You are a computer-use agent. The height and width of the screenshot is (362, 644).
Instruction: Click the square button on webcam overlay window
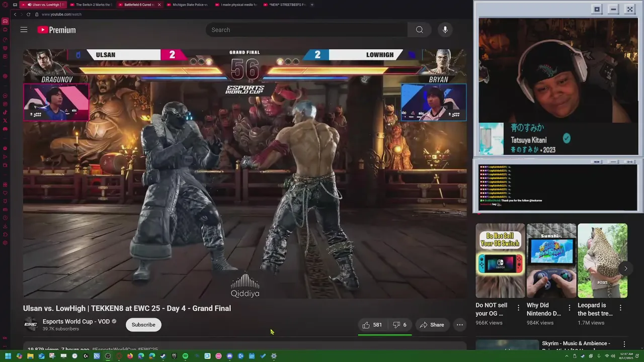pyautogui.click(x=597, y=9)
